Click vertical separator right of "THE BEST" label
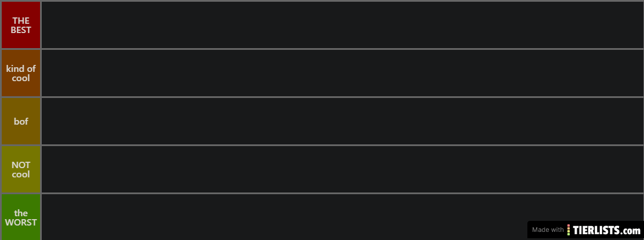Screen dimensions: 644x240 click(x=41, y=25)
